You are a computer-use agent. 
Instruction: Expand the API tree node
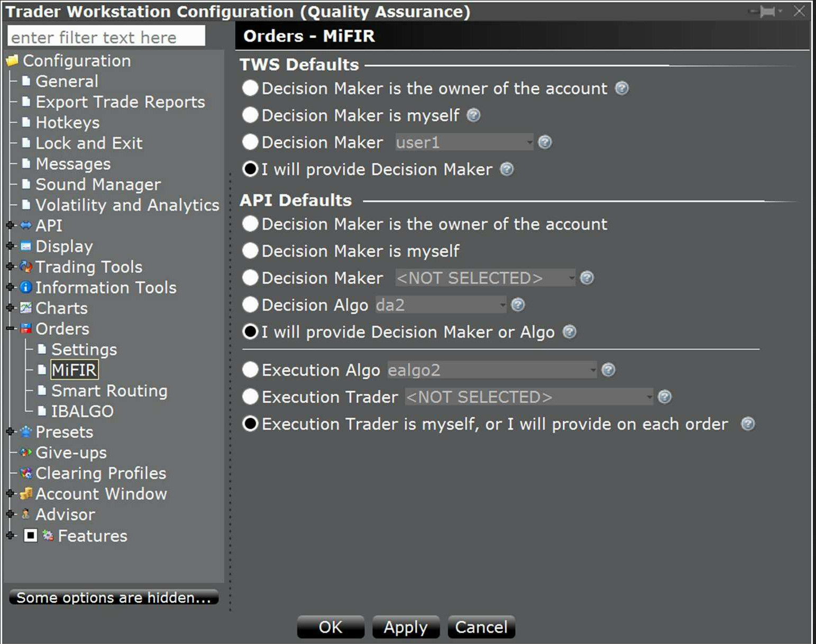[10, 226]
